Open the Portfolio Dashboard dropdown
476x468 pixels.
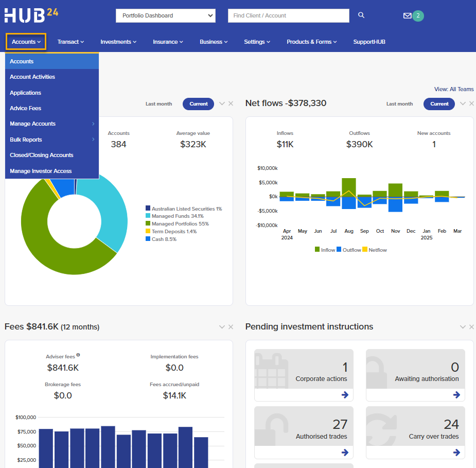166,15
